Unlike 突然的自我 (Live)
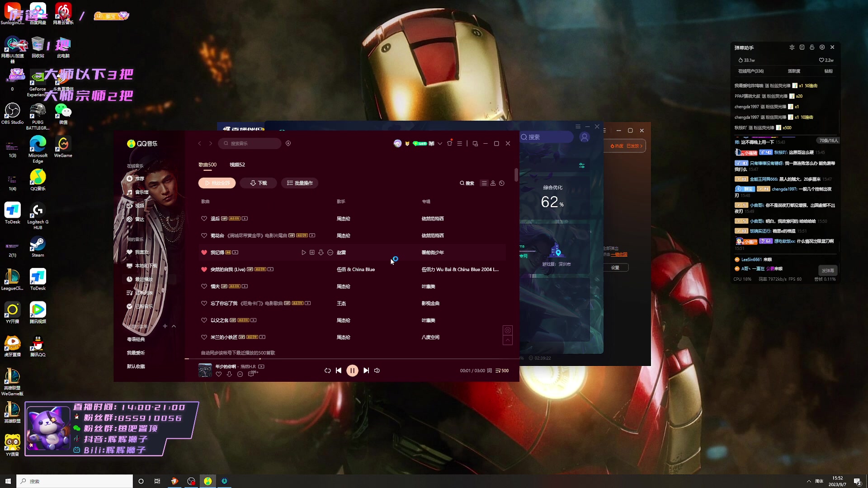Viewport: 868px width, 488px height. (204, 269)
